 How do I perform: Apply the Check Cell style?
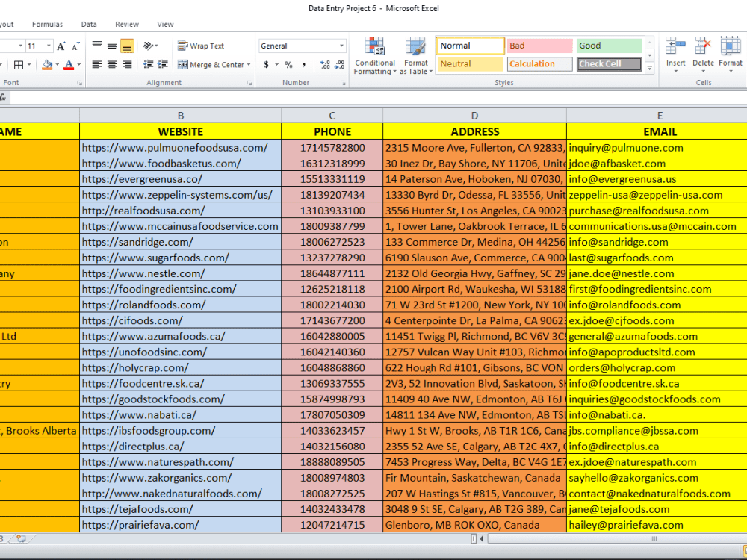click(x=610, y=63)
